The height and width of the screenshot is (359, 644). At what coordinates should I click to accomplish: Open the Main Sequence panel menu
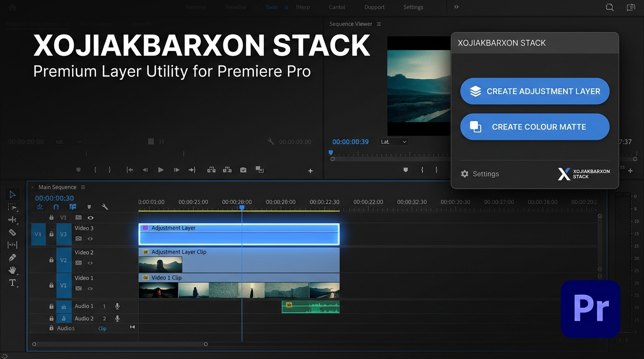click(83, 187)
